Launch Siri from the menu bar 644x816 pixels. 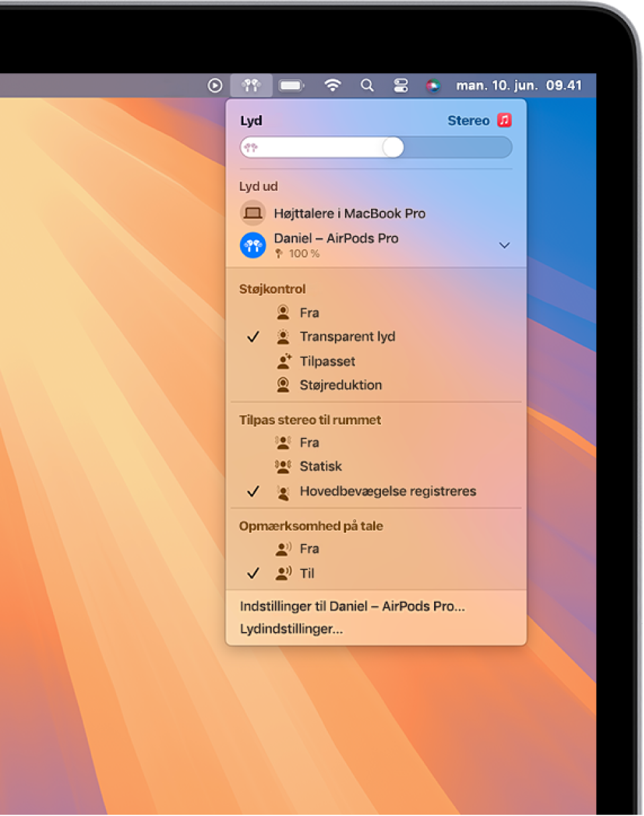point(433,85)
